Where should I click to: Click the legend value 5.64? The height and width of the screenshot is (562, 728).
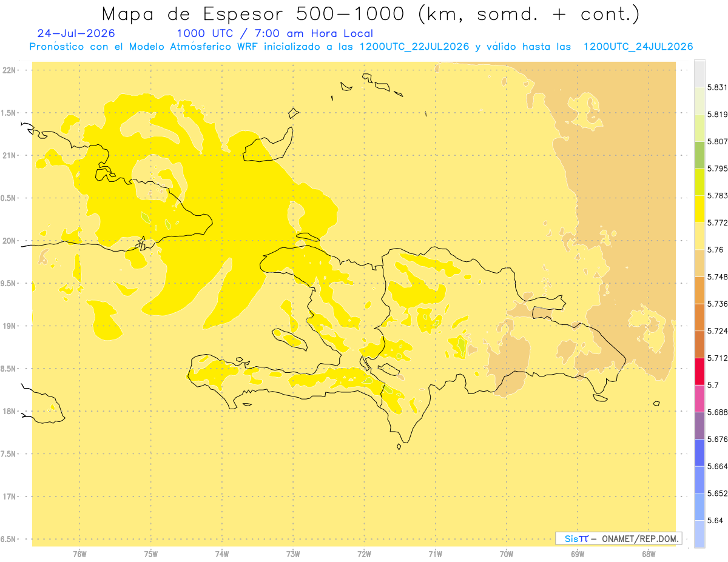pos(715,520)
